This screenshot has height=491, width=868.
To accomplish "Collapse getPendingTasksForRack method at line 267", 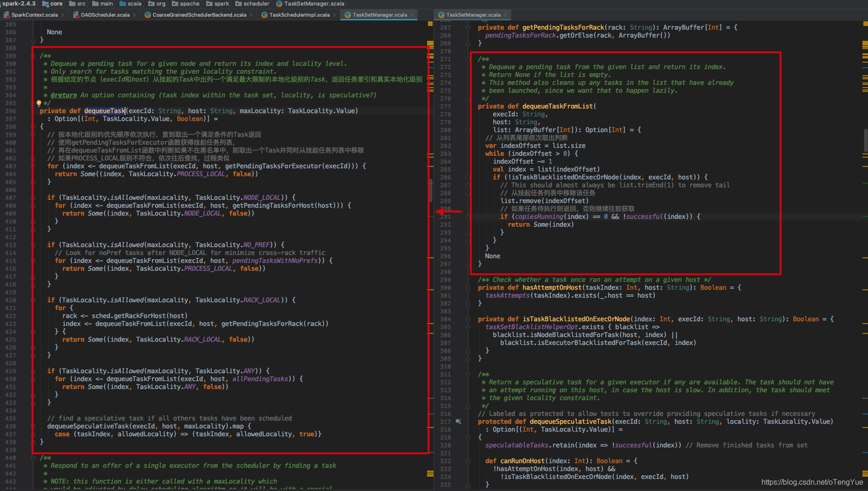I will point(468,27).
